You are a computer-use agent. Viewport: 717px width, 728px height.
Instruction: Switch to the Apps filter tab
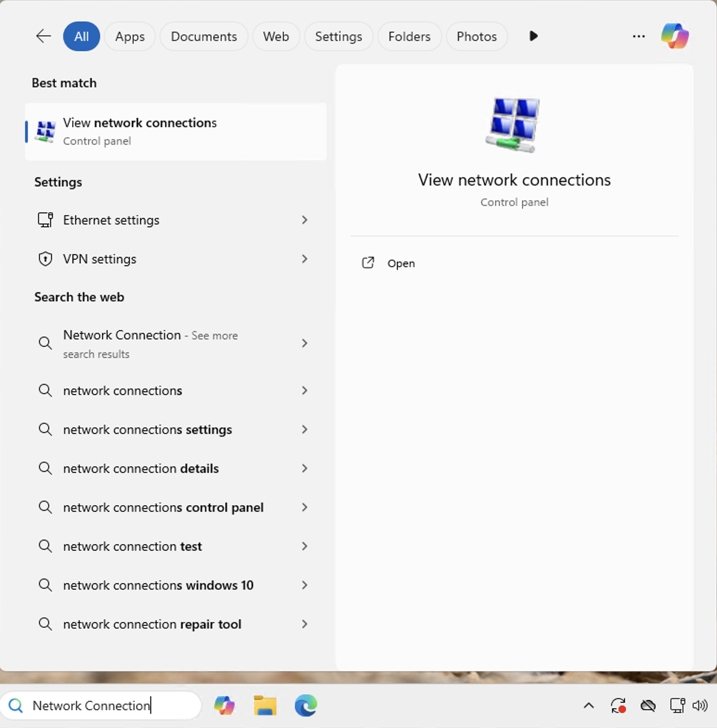click(130, 36)
